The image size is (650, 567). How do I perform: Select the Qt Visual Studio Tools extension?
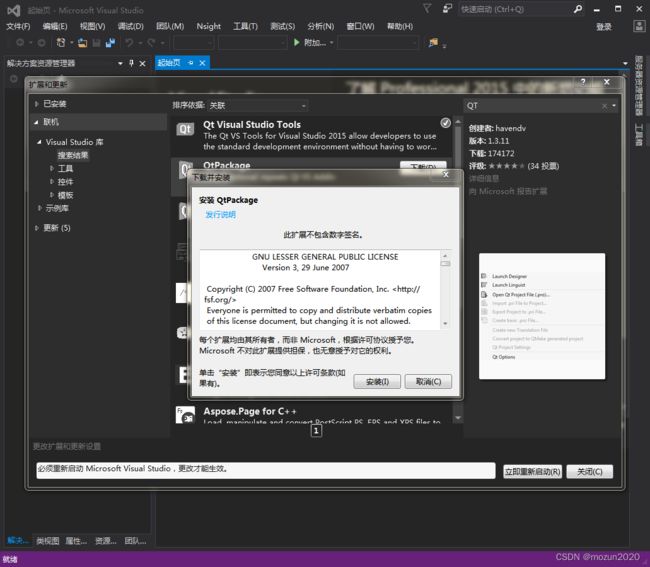[313, 135]
